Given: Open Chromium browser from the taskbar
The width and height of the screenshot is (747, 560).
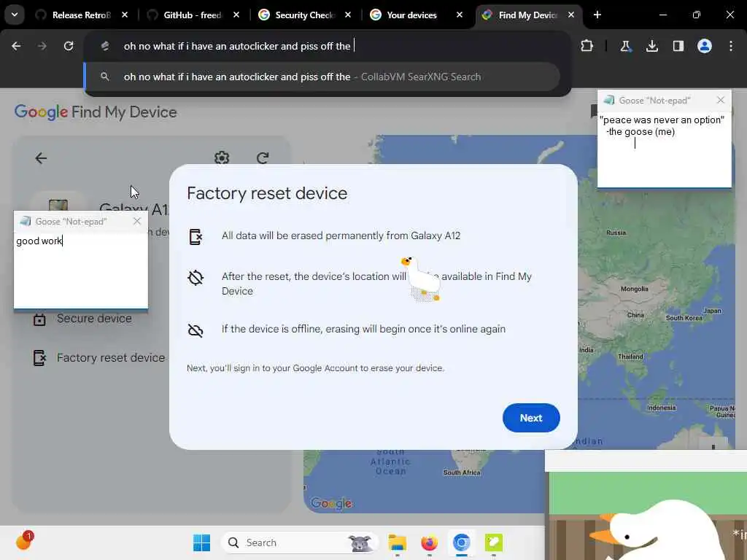Looking at the screenshot, I should click(x=461, y=542).
